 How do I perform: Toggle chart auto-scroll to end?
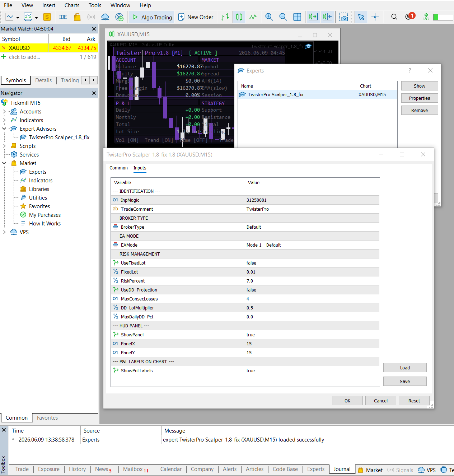pyautogui.click(x=313, y=17)
